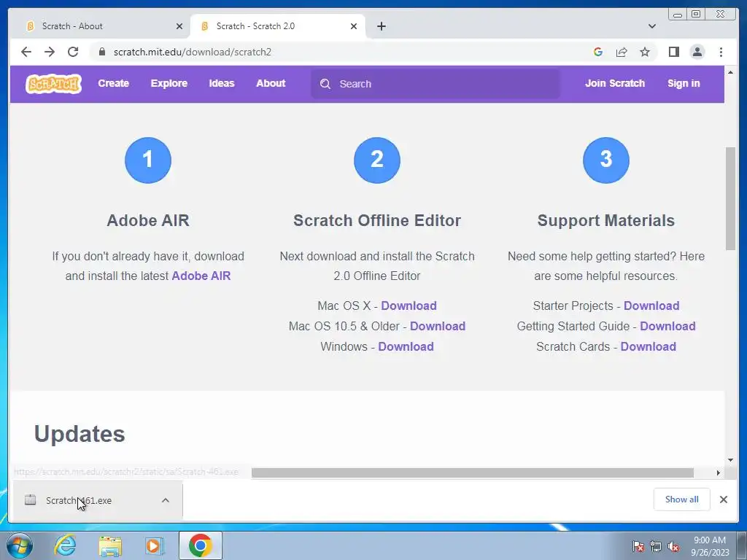
Task: Click the muted volume tray icon
Action: (673, 546)
